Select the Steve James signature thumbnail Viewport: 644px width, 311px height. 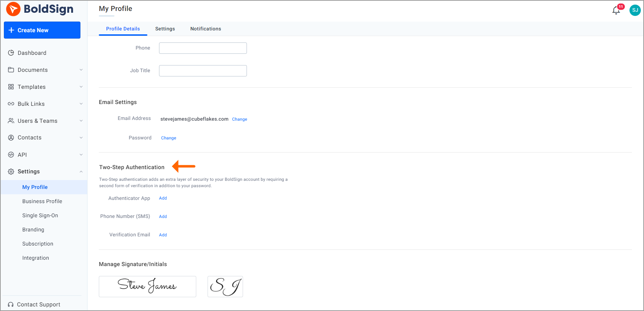click(147, 286)
